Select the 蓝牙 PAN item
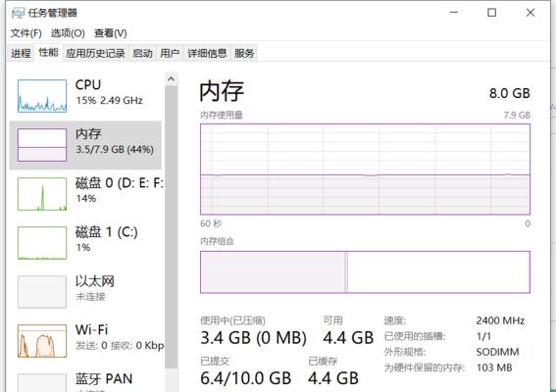The image size is (556, 392). coord(85,382)
